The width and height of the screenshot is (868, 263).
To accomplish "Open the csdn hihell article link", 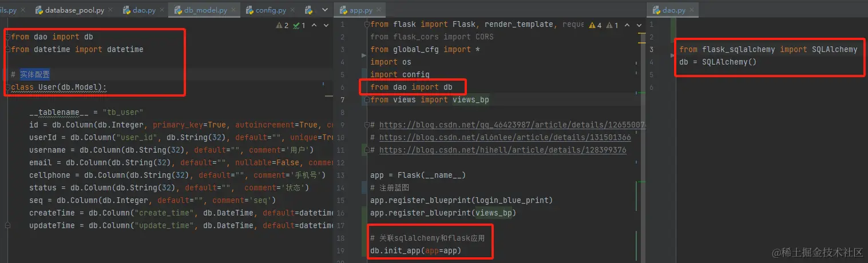I will (x=502, y=150).
